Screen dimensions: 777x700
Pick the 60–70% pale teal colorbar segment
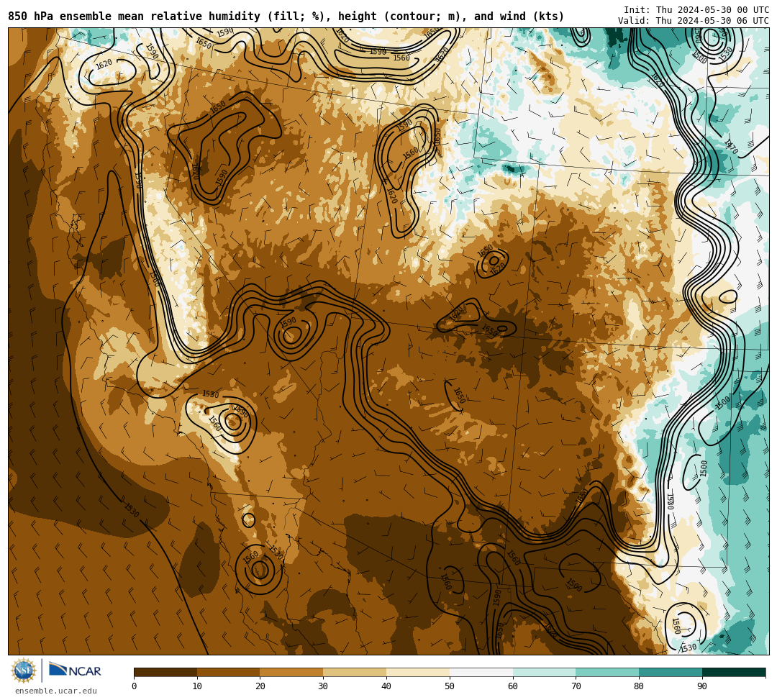click(544, 672)
